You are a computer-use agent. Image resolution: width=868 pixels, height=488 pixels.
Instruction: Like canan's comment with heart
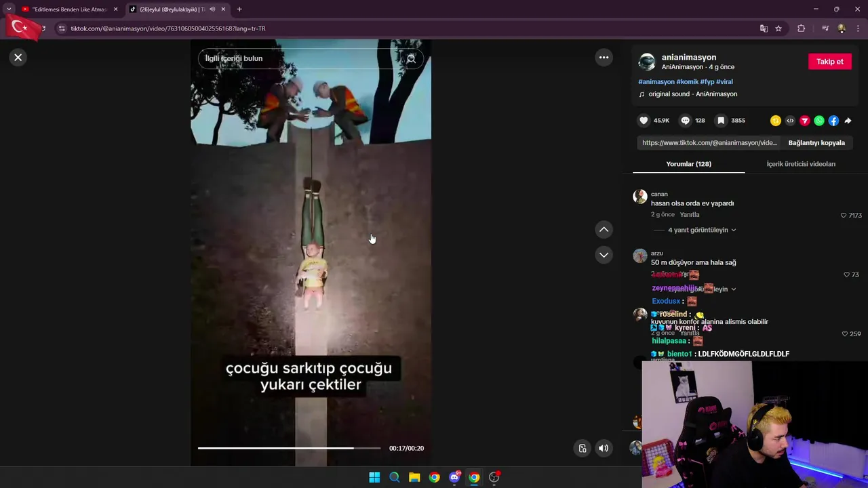(844, 216)
